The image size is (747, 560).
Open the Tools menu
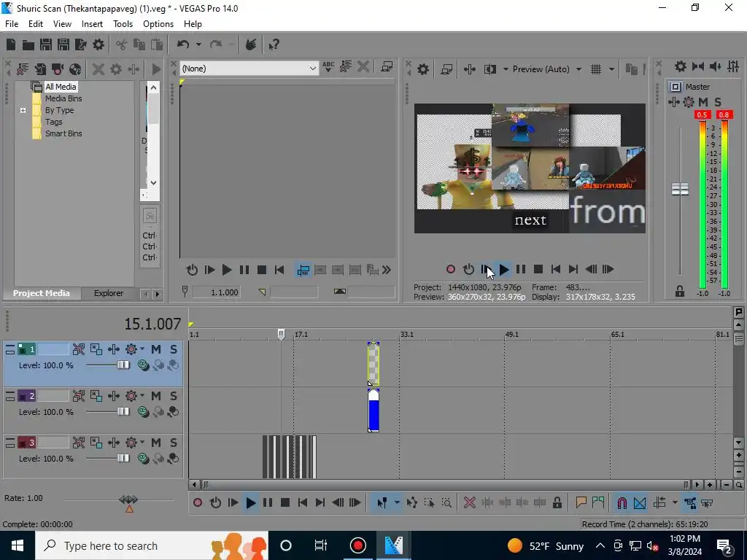point(123,24)
